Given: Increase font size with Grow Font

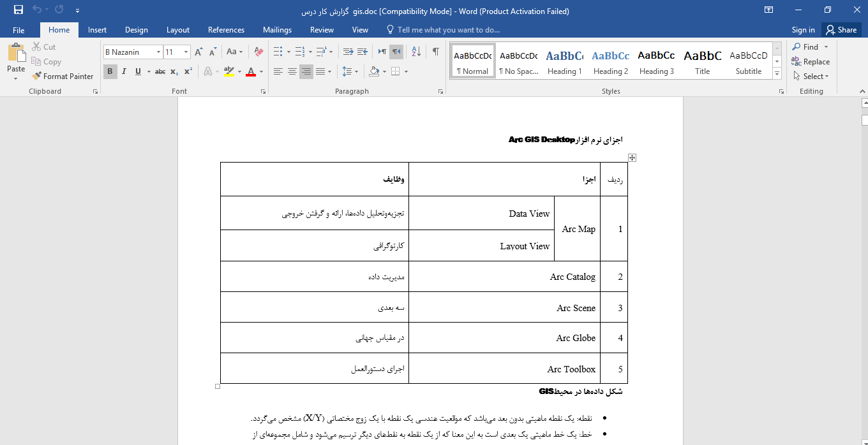Looking at the screenshot, I should point(198,52).
